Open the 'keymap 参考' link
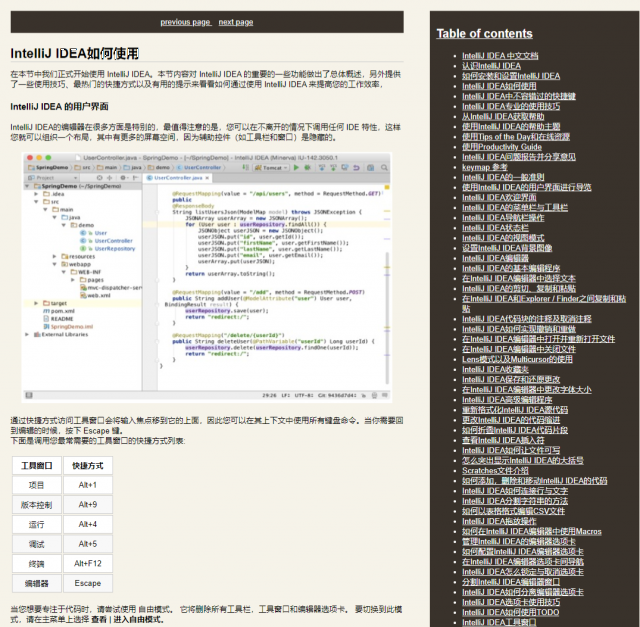Image resolution: width=640 pixels, height=627 pixels. pyautogui.click(x=484, y=167)
